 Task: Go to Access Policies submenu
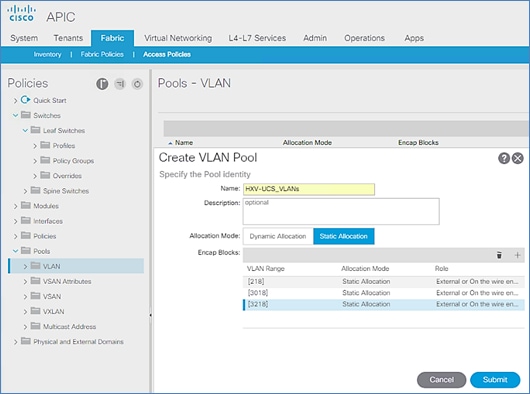pos(167,54)
